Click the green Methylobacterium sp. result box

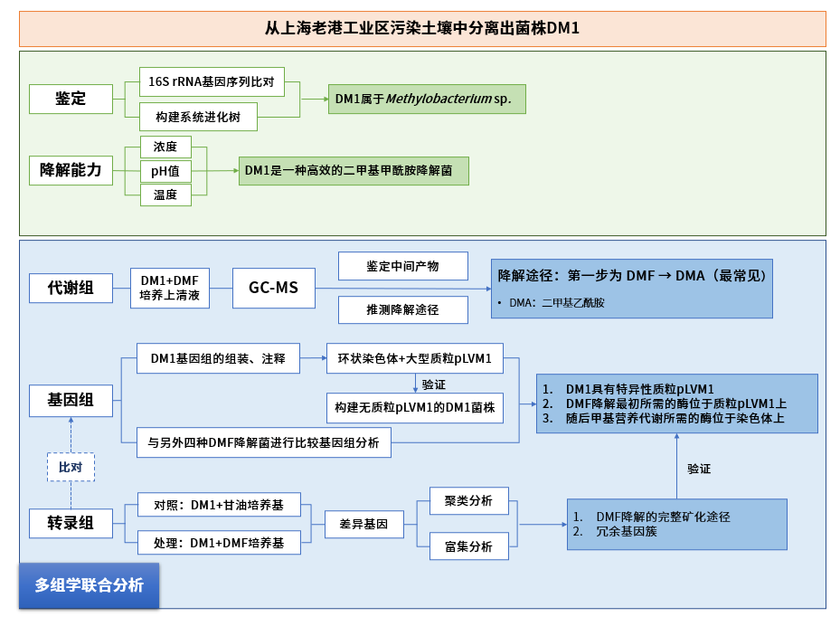[x=427, y=99]
